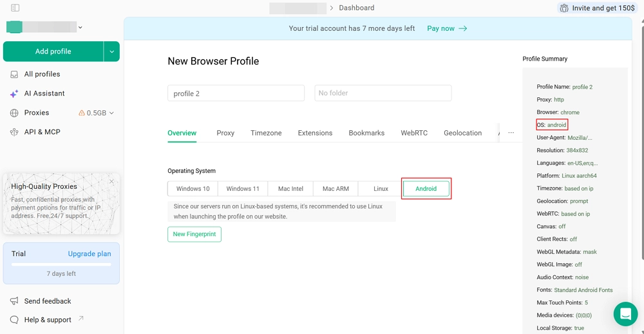
Task: Click the Send feedback megaphone icon
Action: [14, 301]
